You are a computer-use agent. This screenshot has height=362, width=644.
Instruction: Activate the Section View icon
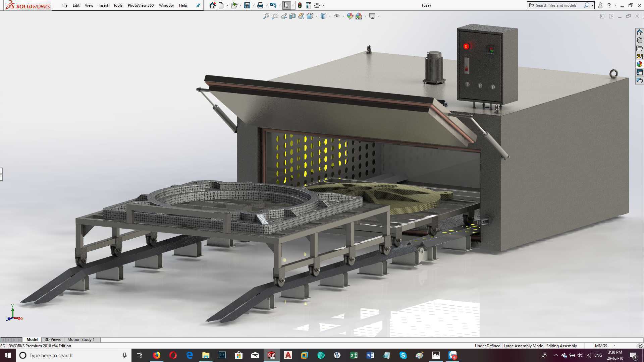point(292,16)
